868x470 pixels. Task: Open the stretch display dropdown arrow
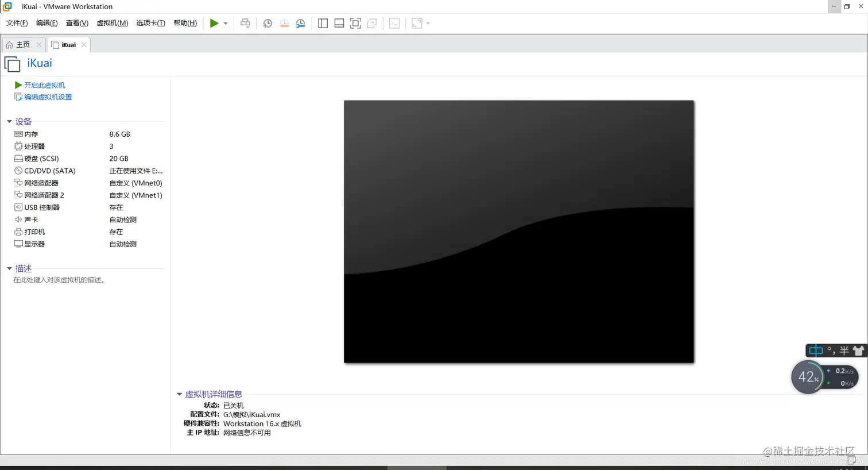pos(428,24)
